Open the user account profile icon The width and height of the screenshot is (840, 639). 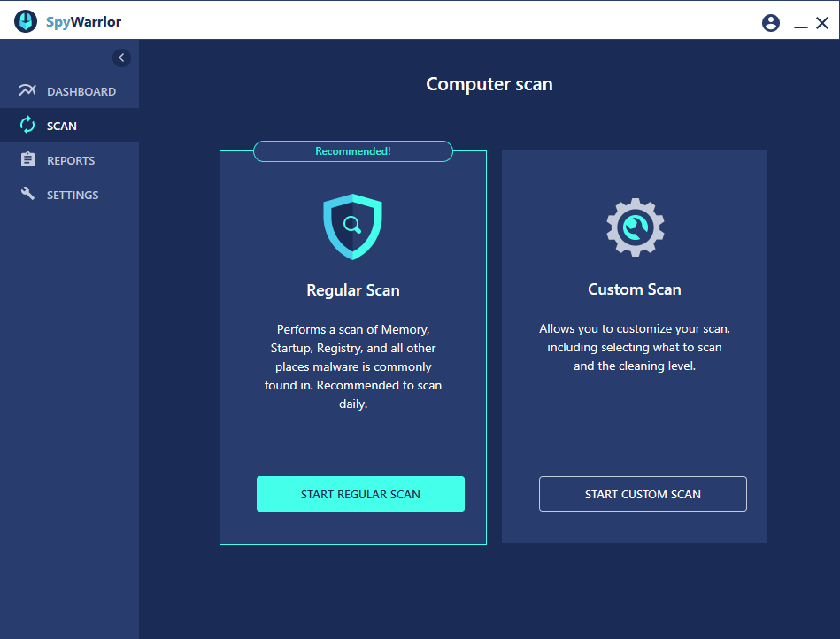click(771, 23)
